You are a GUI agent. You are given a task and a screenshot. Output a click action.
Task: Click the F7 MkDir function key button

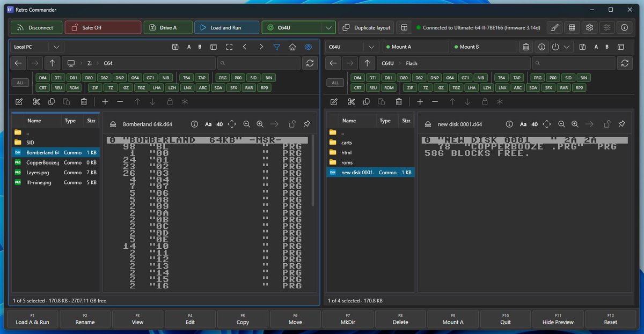pyautogui.click(x=348, y=319)
